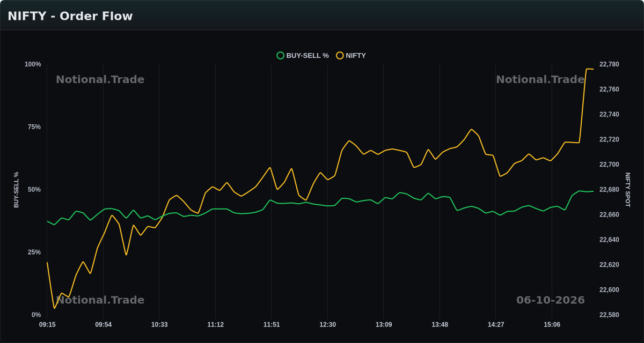The width and height of the screenshot is (644, 343).
Task: Click the 10:33 time axis label
Action: (159, 325)
